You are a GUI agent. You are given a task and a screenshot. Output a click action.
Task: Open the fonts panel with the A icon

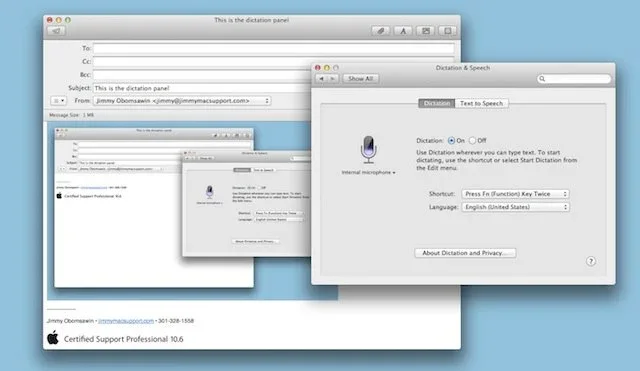tap(403, 31)
